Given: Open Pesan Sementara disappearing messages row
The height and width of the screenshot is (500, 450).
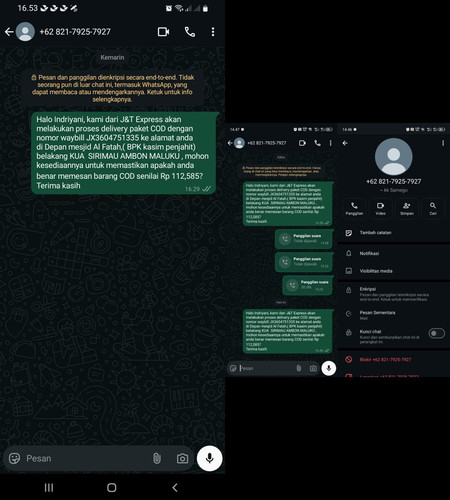Looking at the screenshot, I should [x=393, y=315].
